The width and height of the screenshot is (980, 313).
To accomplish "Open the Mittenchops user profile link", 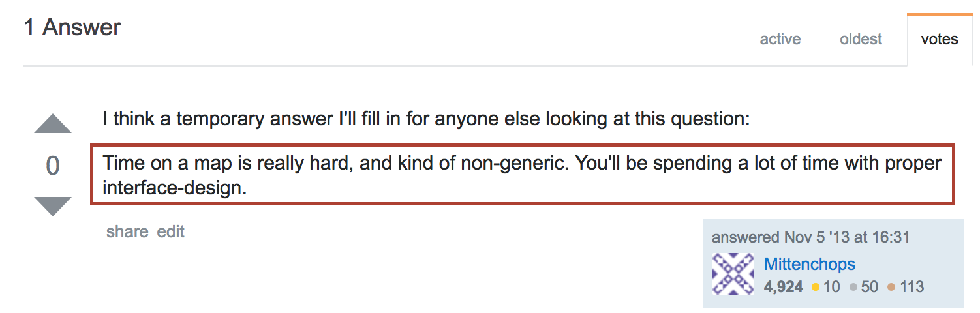I will (809, 264).
